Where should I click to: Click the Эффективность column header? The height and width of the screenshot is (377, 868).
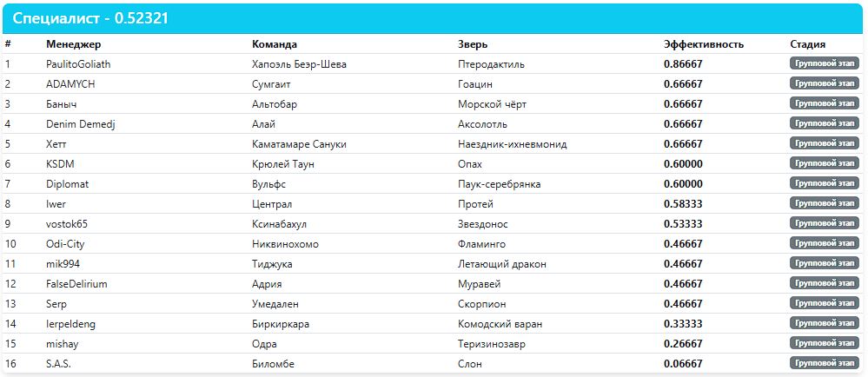[x=704, y=44]
